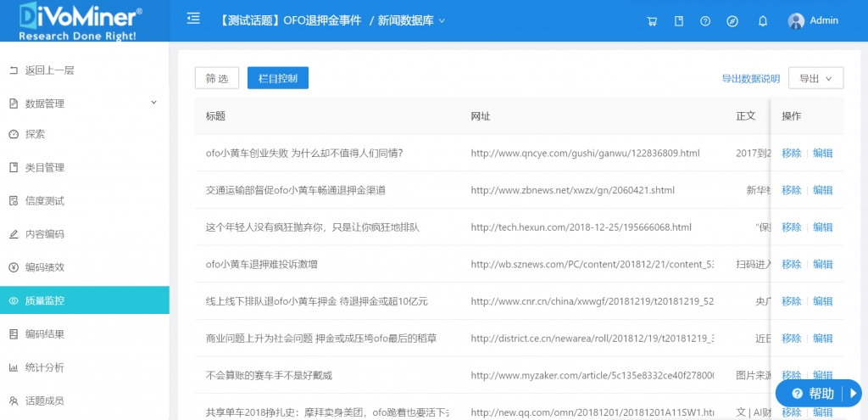Edit the 线上线下排队退ofo小黄车押金 row
Screen dimensions: 868x420
click(822, 301)
